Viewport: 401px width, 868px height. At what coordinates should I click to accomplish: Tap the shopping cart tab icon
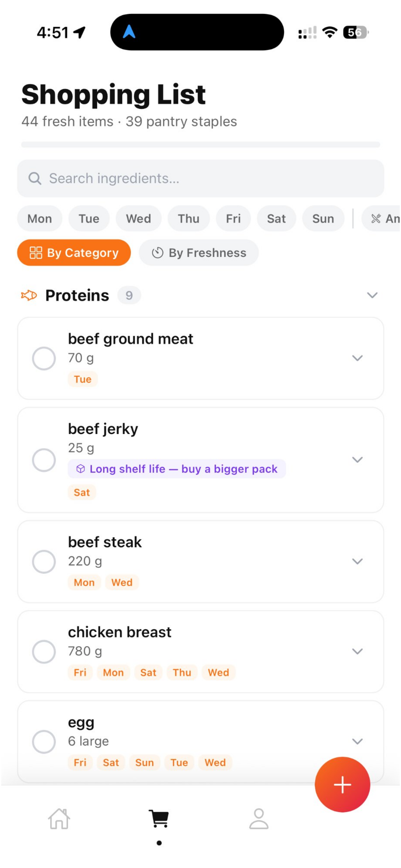159,818
